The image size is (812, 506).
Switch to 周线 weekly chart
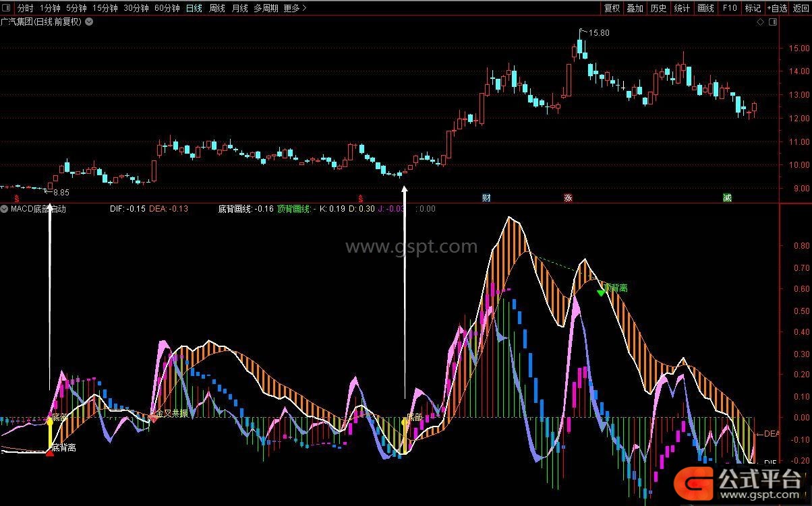tap(216, 8)
